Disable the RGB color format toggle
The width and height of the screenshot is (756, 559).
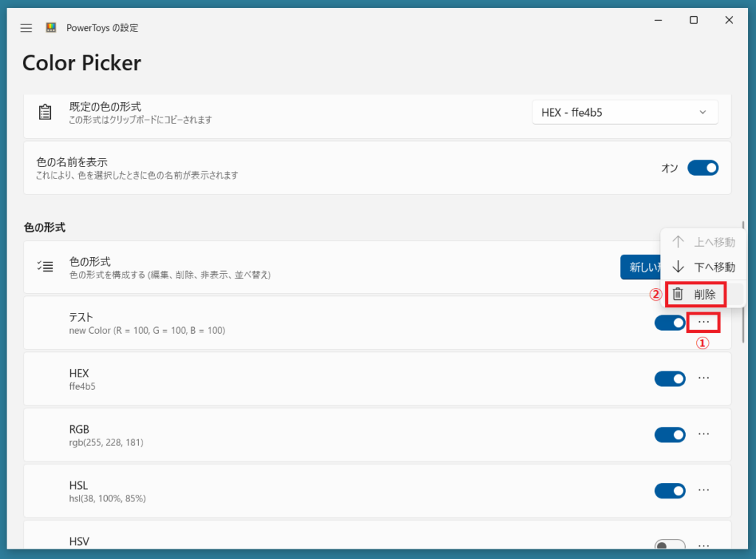(x=670, y=434)
